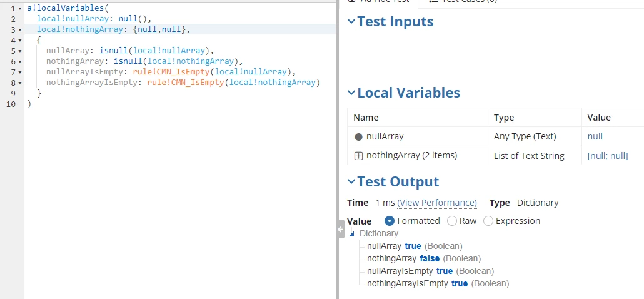
Task: Click rule!CMN_IsEmpty call on line 8
Action: coord(186,83)
